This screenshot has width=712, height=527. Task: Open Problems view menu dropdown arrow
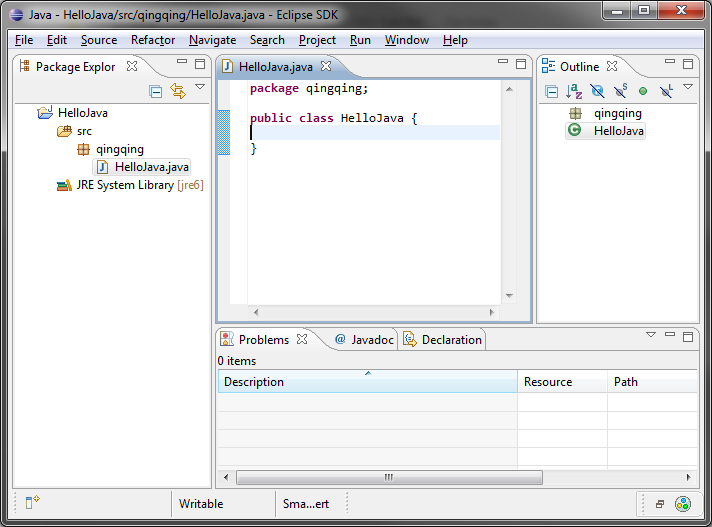651,335
